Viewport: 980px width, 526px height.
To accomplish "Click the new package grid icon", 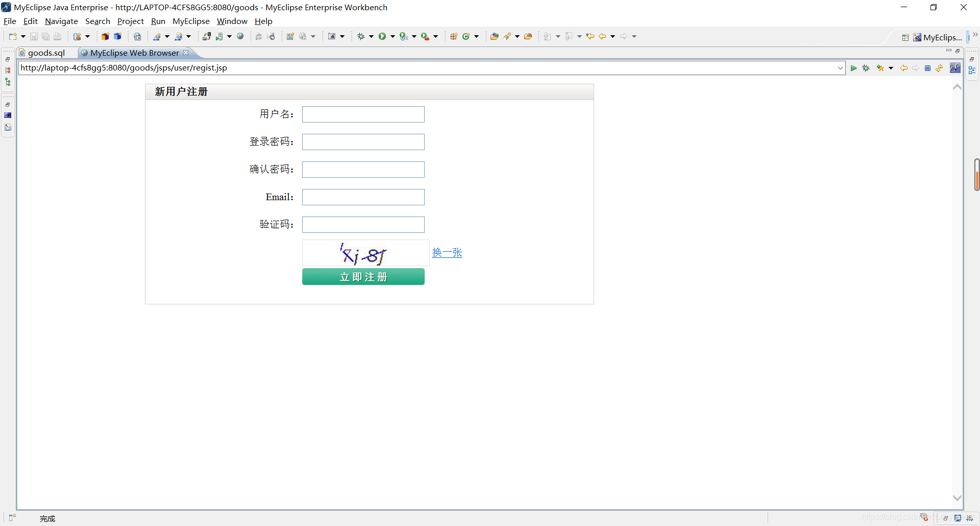I will coord(453,36).
